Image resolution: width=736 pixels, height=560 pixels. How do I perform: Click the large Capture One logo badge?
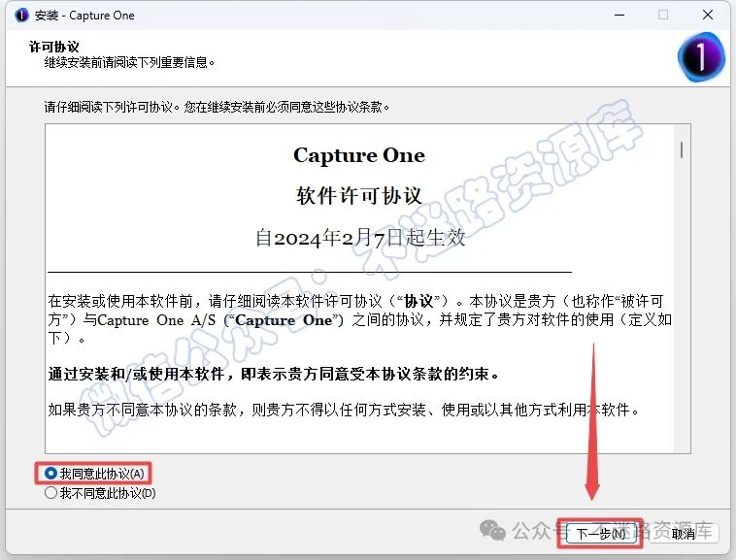pos(701,57)
